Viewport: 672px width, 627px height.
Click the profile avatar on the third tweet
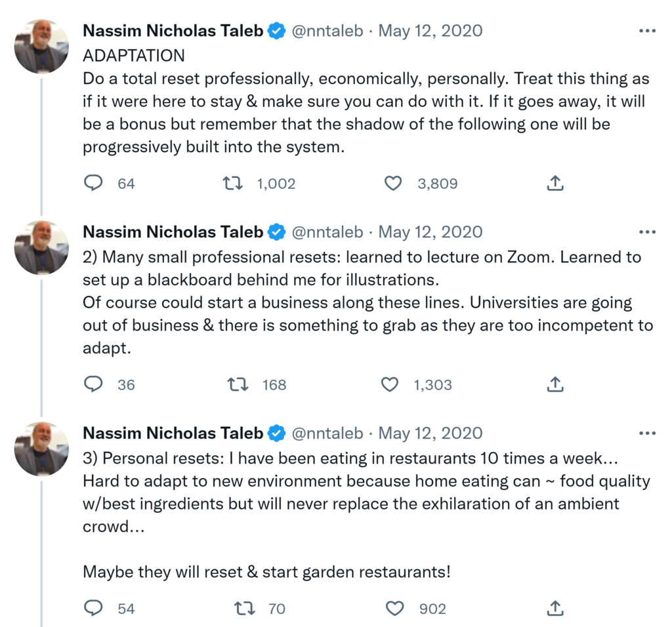coord(41,449)
